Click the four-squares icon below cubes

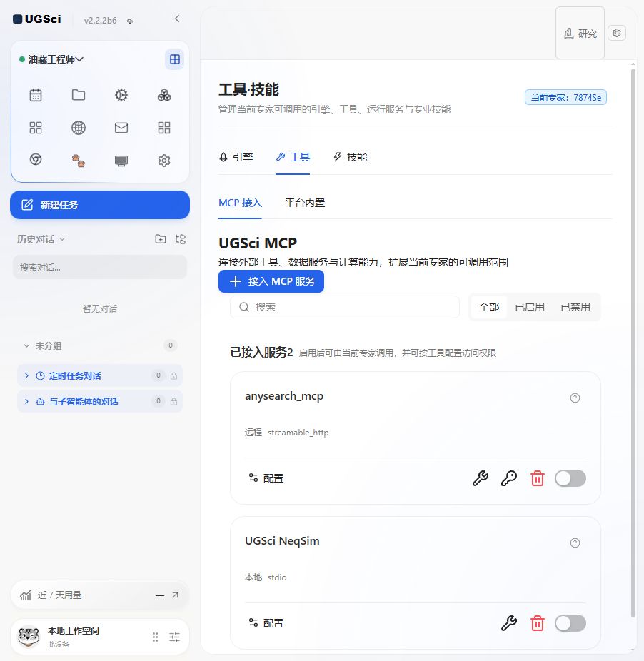pos(164,128)
